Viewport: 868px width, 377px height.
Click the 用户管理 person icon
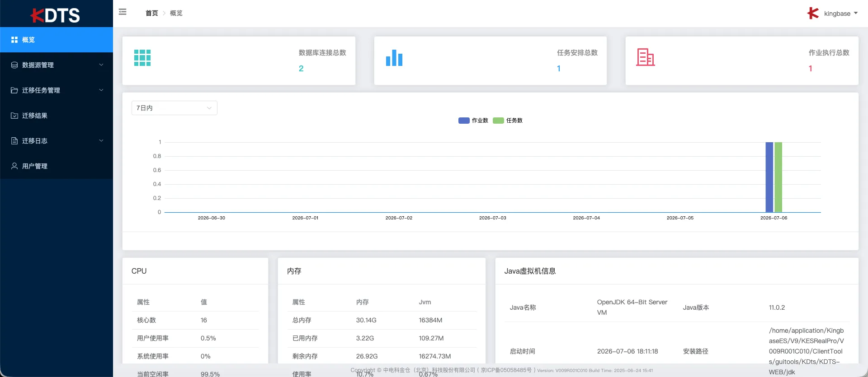[x=14, y=166]
